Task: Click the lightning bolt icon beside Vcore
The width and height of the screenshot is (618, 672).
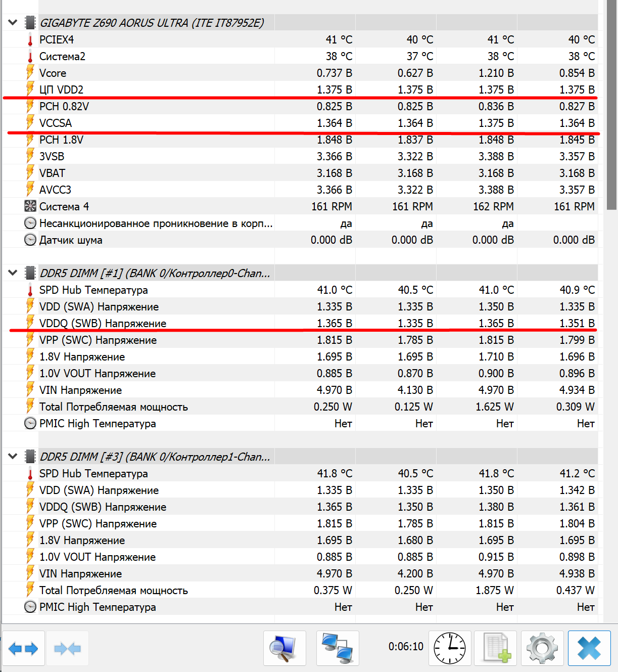Action: tap(30, 73)
